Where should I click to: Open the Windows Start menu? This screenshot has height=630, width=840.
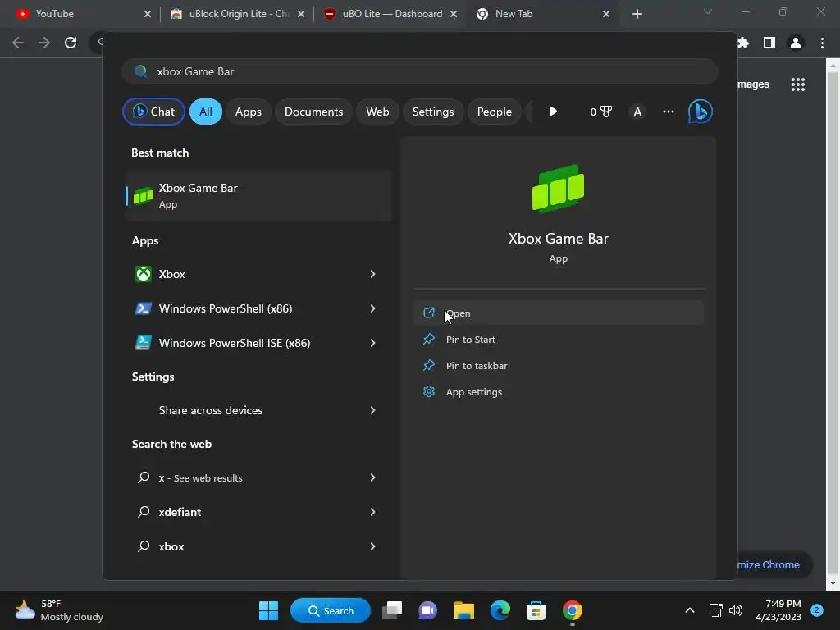click(268, 610)
